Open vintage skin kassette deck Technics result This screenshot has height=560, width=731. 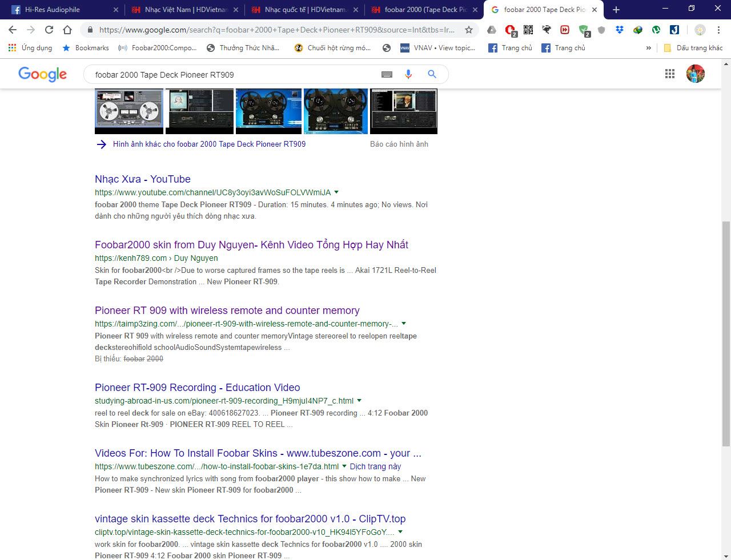[250, 519]
